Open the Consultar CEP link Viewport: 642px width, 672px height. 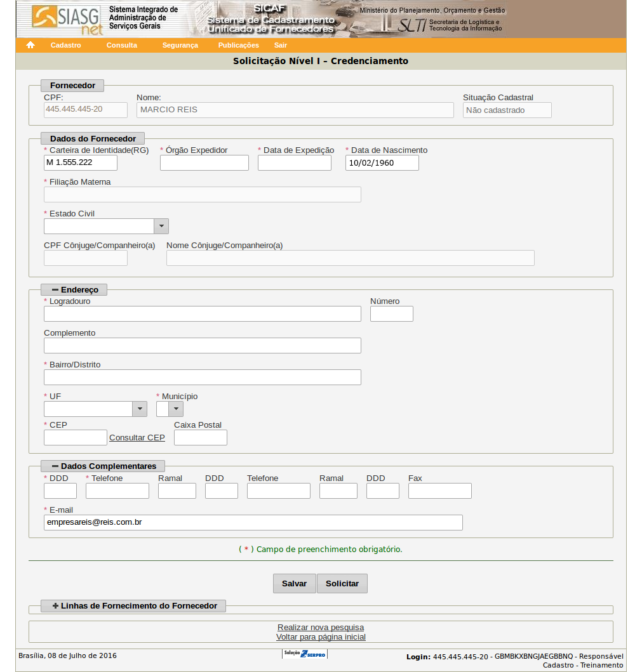(137, 438)
